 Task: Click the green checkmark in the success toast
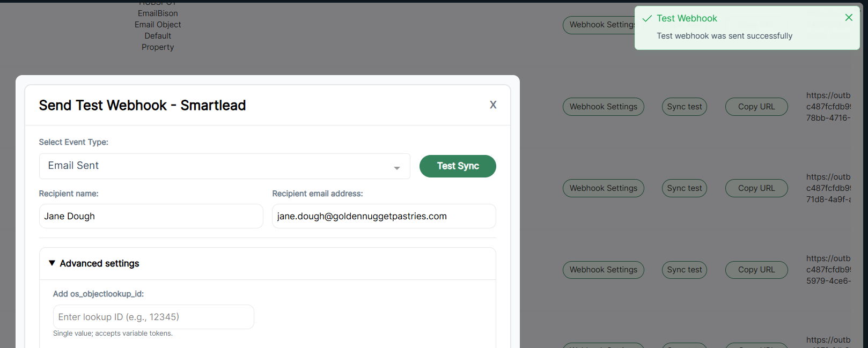pyautogui.click(x=647, y=19)
